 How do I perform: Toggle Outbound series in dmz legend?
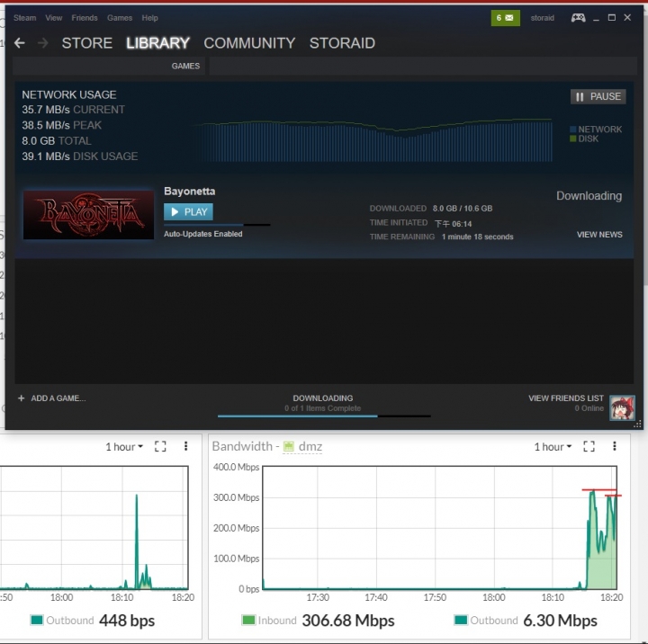tap(486, 621)
